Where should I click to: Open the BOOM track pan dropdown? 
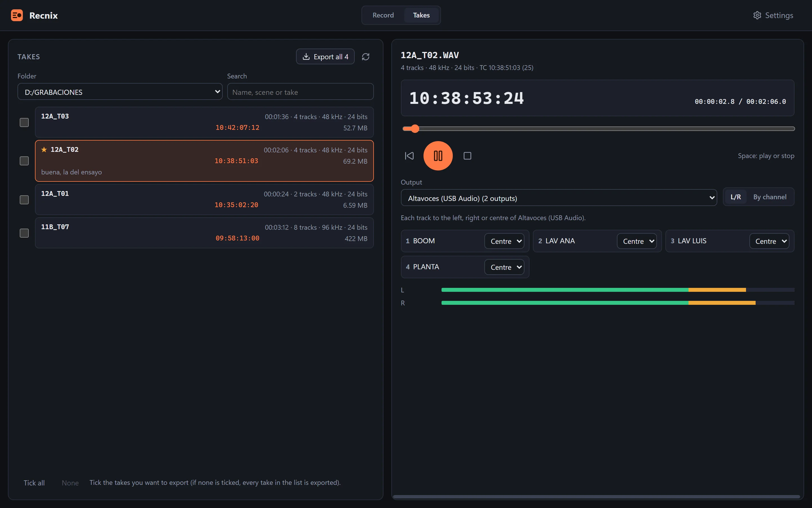pos(504,241)
